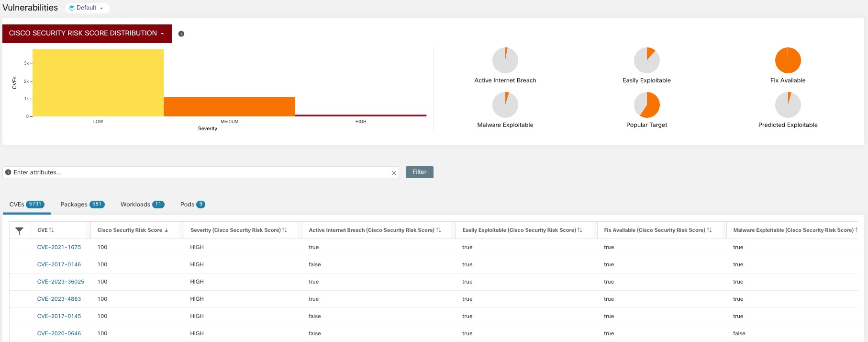The image size is (868, 342).
Task: Click Malware Exploitable false for CVE-2020-0646
Action: 739,334
